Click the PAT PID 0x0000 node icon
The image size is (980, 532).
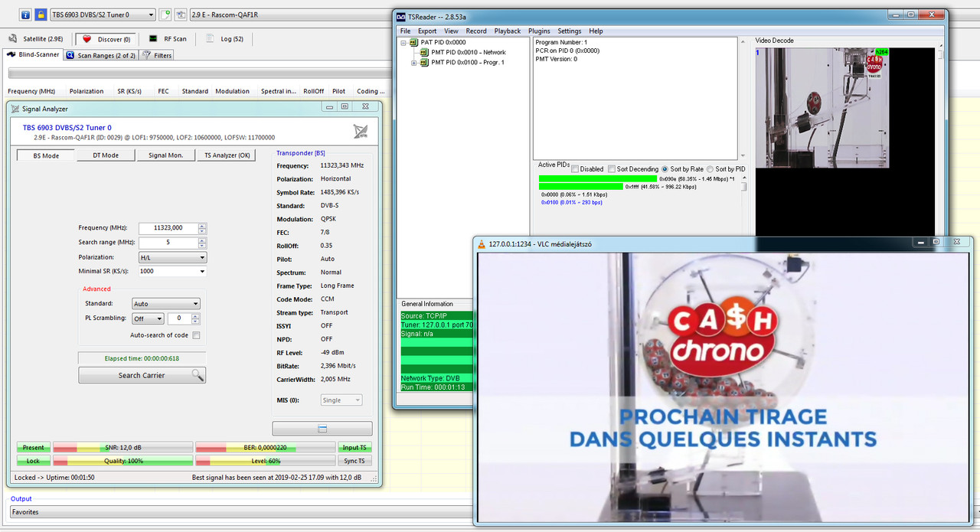pos(414,42)
